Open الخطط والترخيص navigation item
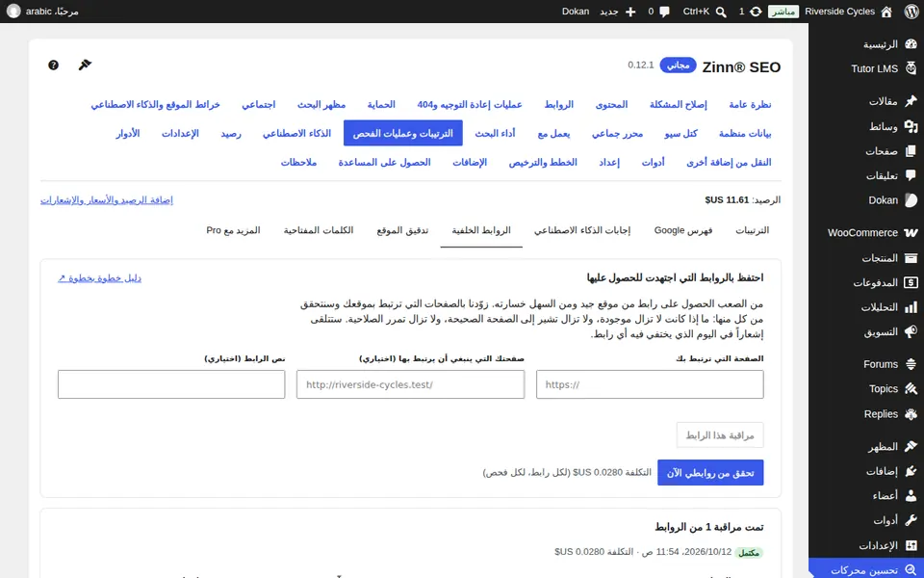The image size is (924, 578). coord(543,162)
